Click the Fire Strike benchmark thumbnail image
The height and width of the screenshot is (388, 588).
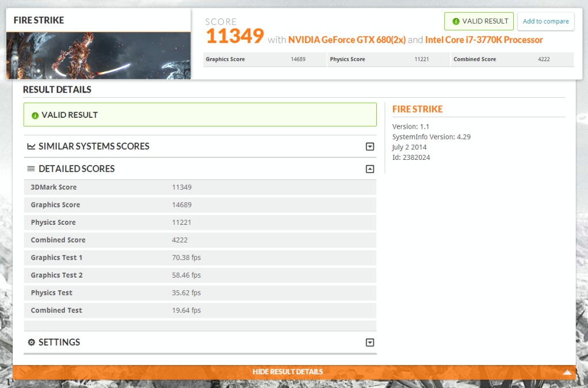point(98,55)
